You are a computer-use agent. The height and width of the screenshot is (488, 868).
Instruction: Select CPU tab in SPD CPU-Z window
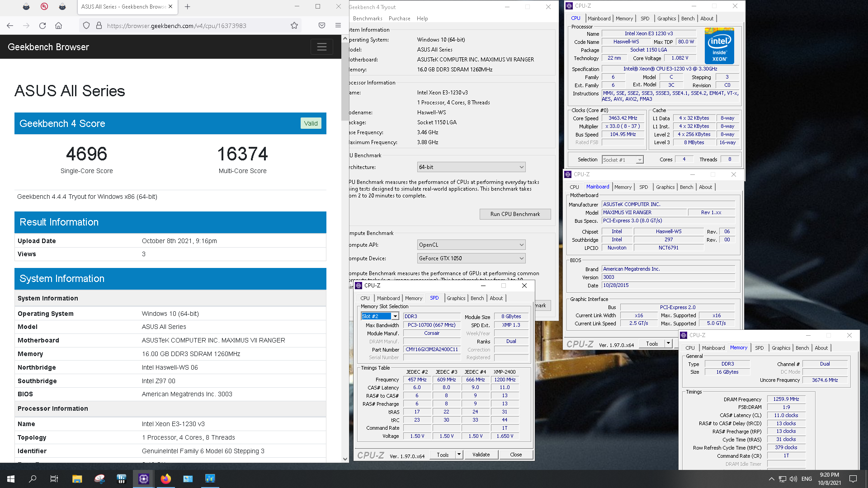365,298
